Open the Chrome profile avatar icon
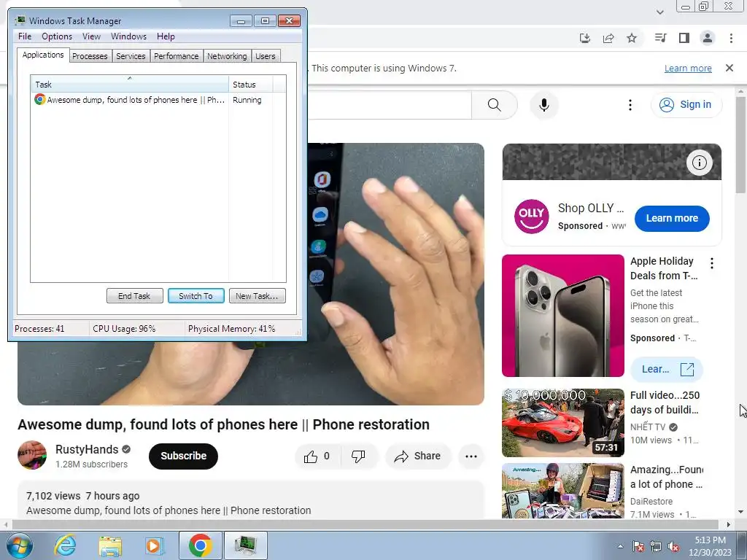 click(x=708, y=38)
